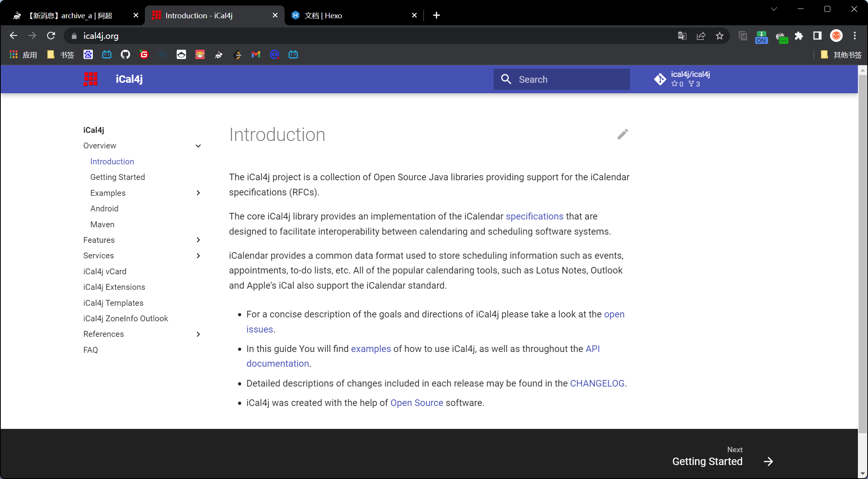Click the GitHub bookmark icon

(x=125, y=55)
